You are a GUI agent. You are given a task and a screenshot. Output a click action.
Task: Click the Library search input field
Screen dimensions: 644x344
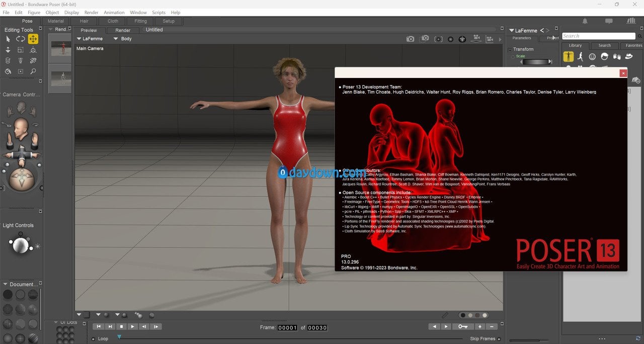tap(598, 36)
